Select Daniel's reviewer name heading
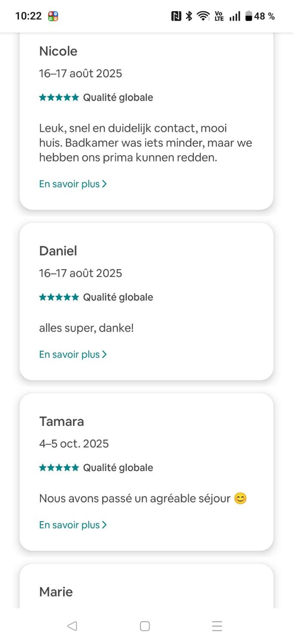This screenshot has height=644, width=293. tap(58, 251)
